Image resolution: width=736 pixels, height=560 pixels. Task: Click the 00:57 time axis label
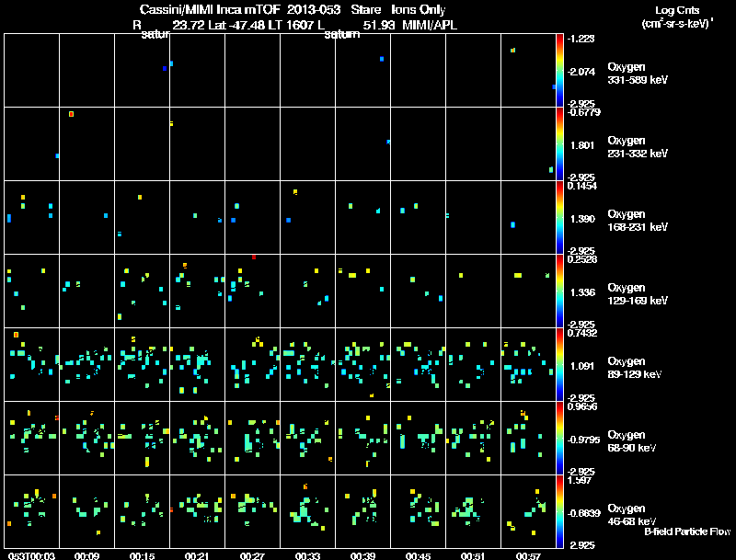528,555
